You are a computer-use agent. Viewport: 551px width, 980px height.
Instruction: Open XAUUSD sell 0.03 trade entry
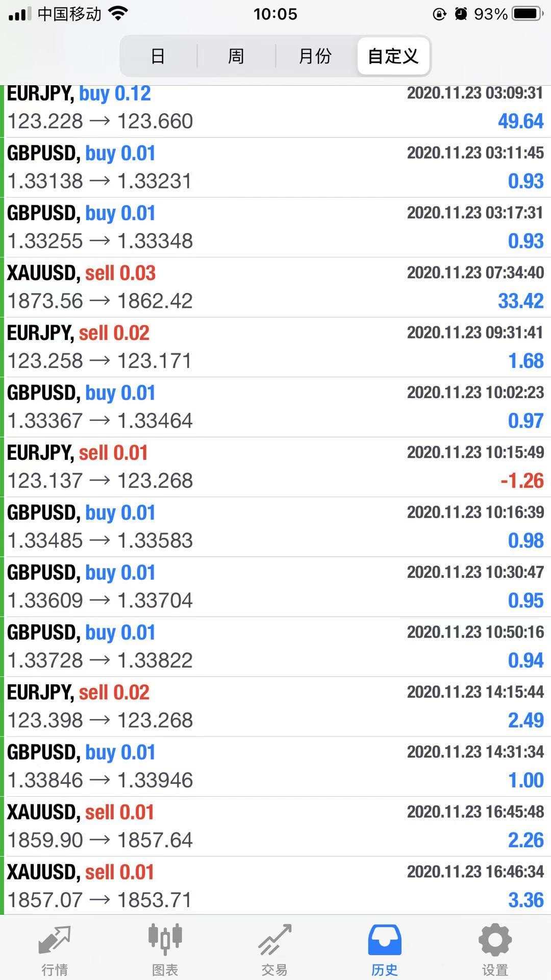click(x=275, y=287)
